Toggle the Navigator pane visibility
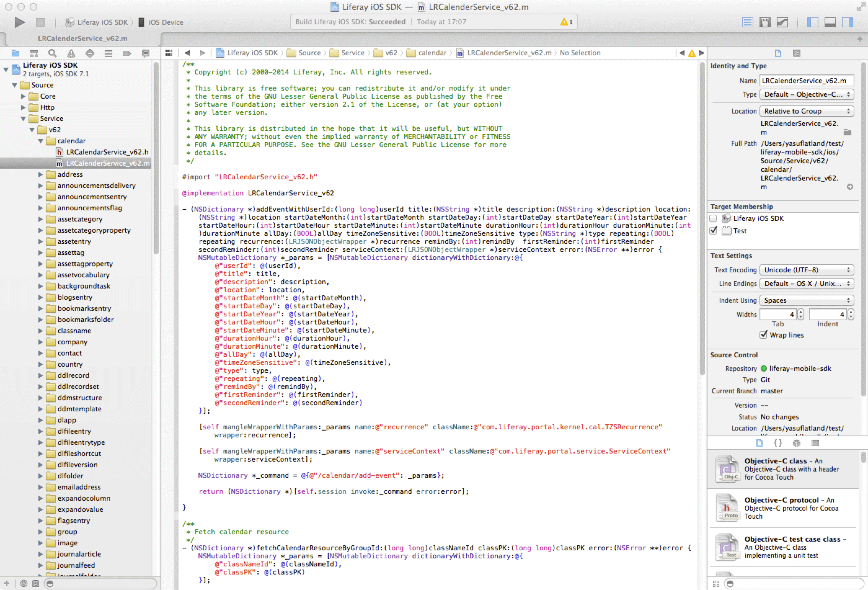Image resolution: width=868 pixels, height=590 pixels. pos(812,22)
